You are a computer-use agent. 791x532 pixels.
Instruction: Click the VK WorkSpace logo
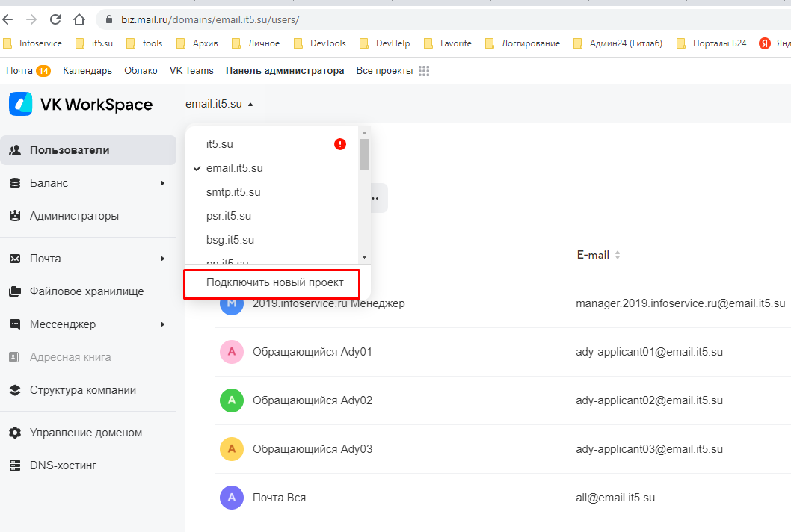click(81, 104)
